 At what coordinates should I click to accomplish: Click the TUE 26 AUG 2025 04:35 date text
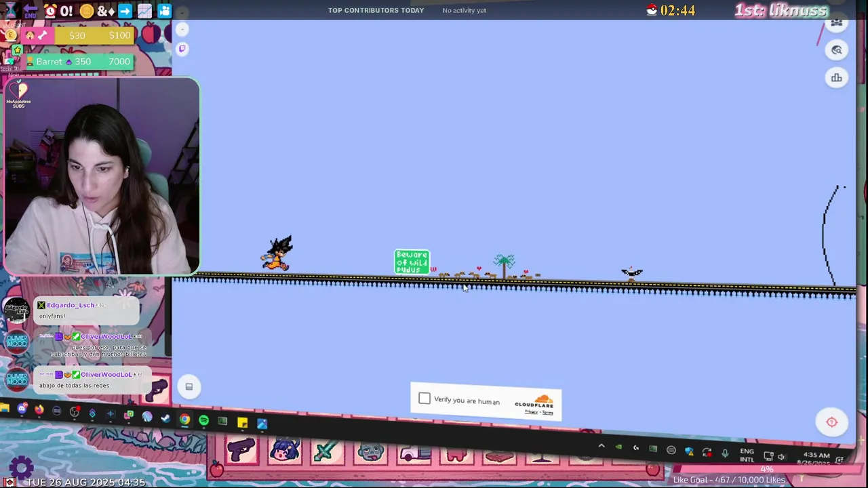85,483
